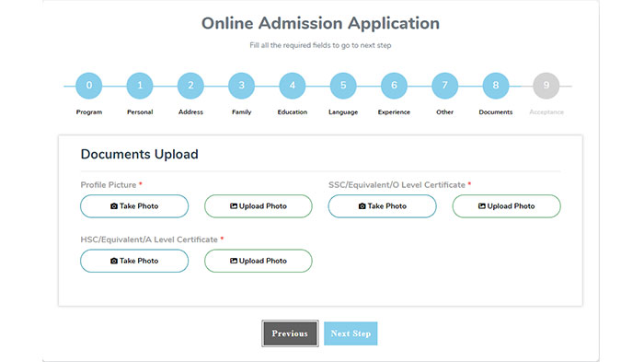Screen dimensions: 644x362
Task: Go to step 9 Acceptance circle
Action: (x=546, y=86)
